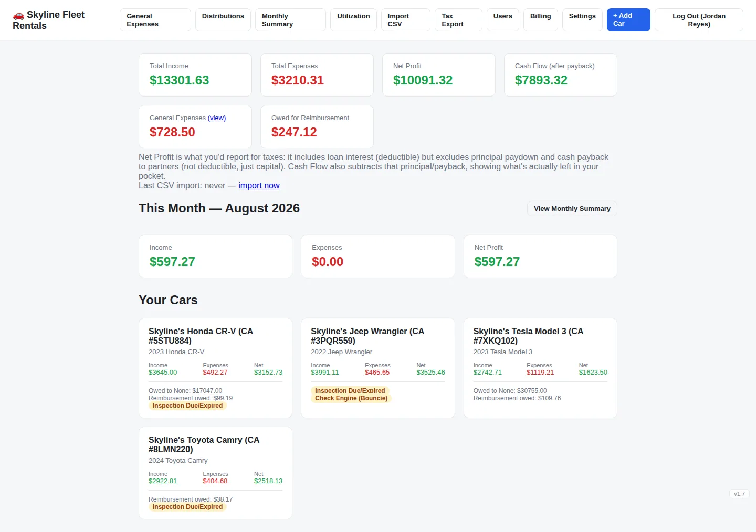This screenshot has height=532, width=756.
Task: Click Reimbursement owed: $38.17
Action: click(191, 499)
